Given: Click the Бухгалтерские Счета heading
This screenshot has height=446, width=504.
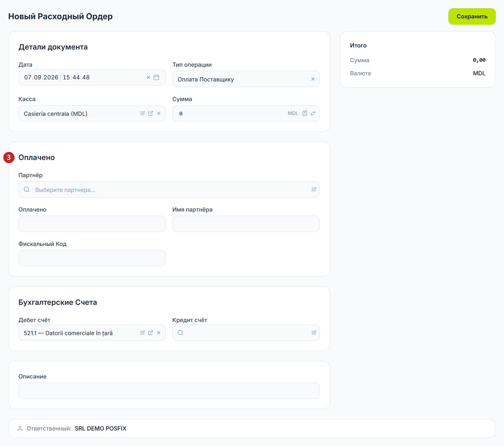Looking at the screenshot, I should pyautogui.click(x=58, y=302).
